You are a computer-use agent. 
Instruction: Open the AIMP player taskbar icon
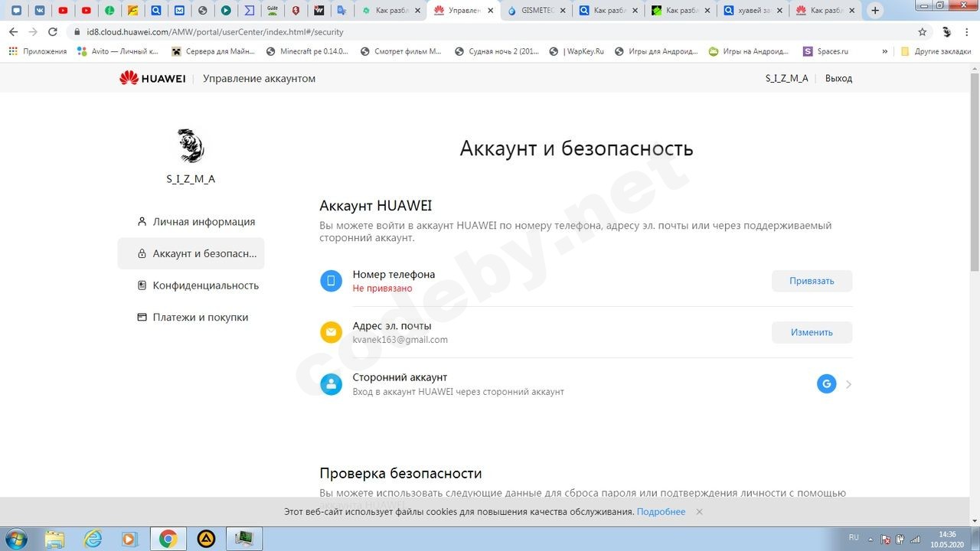[206, 539]
